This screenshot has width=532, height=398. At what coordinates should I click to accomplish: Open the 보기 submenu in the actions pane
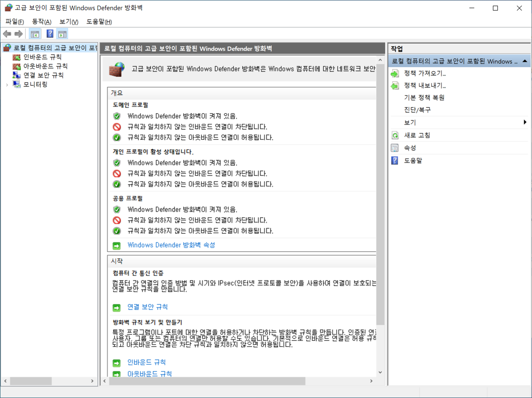click(410, 122)
